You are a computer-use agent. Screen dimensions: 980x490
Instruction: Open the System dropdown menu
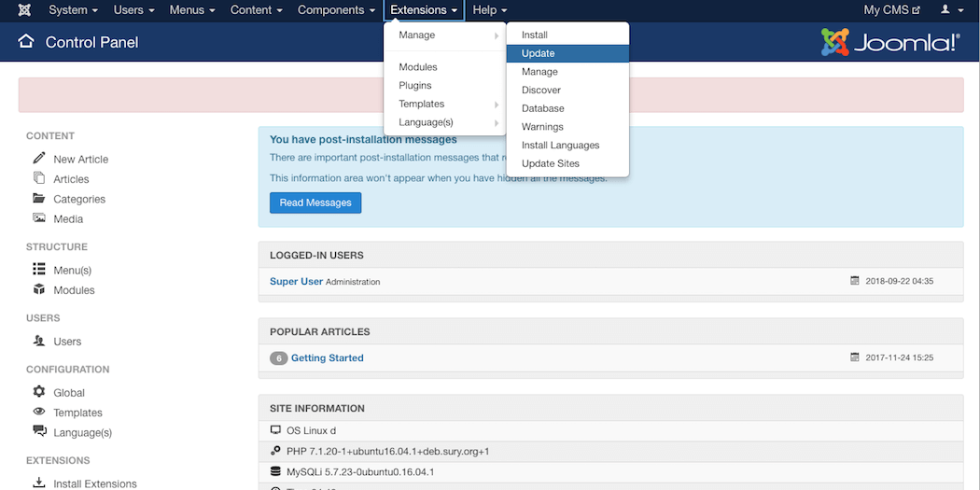click(x=73, y=10)
